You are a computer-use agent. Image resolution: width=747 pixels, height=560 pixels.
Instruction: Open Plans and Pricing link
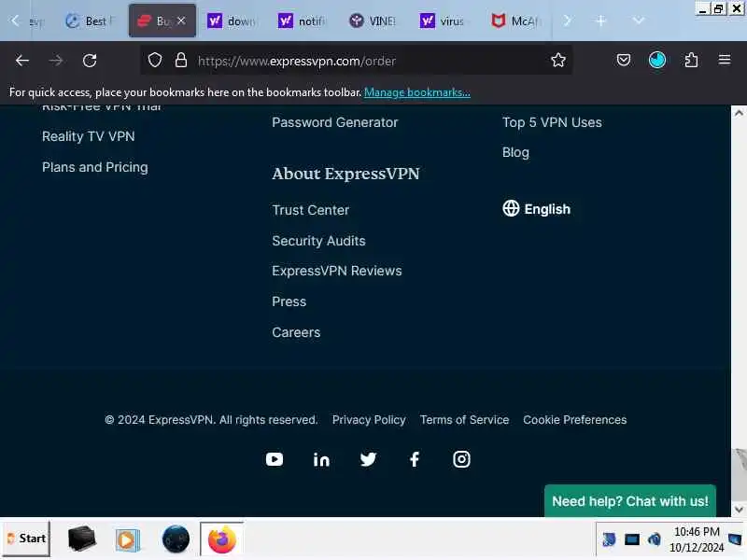tap(95, 167)
